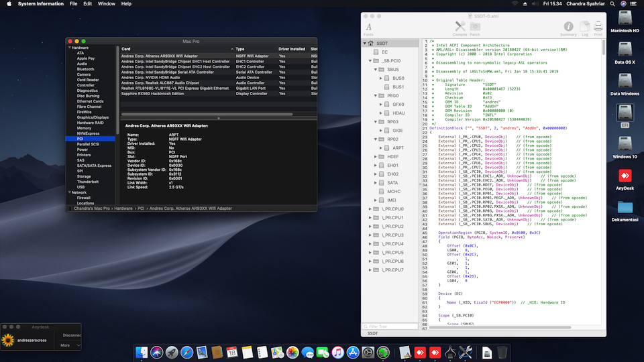This screenshot has width=644, height=362.
Task: Select the Windows 10 drive icon
Action: coord(625,145)
